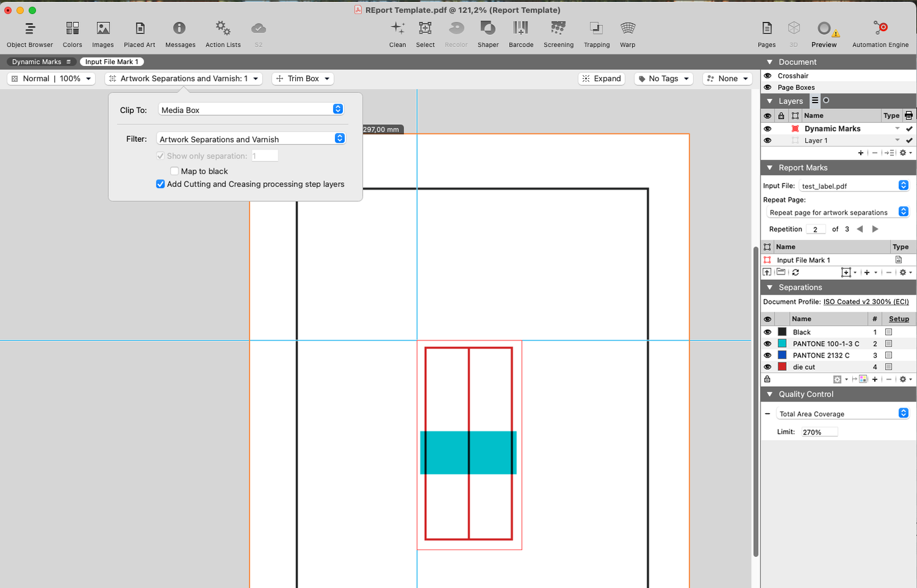Open the Shaper tool
Image resolution: width=917 pixels, height=588 pixels.
488,34
